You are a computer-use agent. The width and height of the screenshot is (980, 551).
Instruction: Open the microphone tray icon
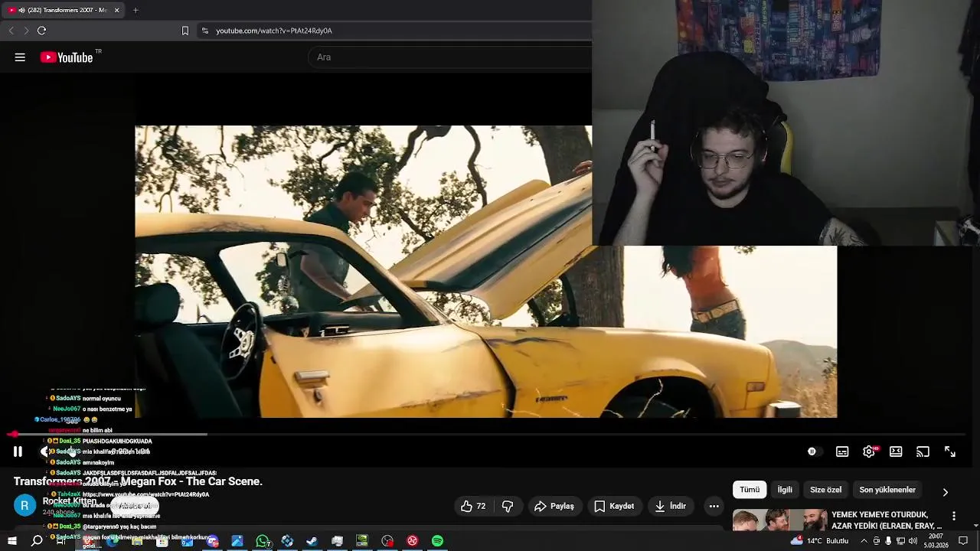click(888, 541)
